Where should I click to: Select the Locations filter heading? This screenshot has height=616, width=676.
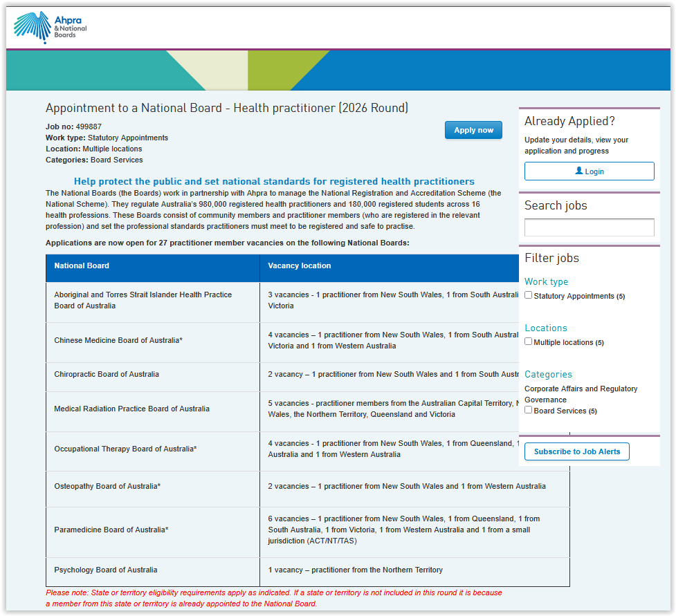point(546,328)
